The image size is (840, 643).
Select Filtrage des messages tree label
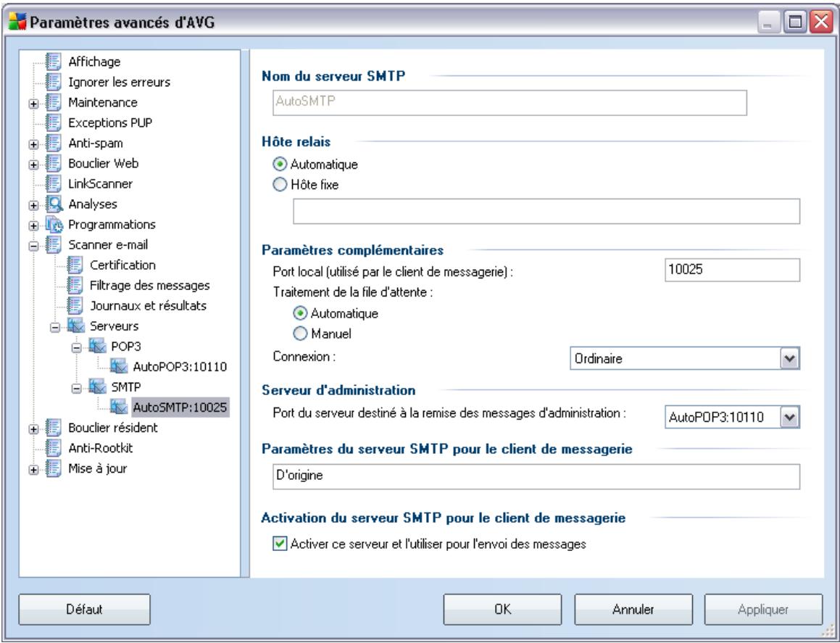point(149,286)
